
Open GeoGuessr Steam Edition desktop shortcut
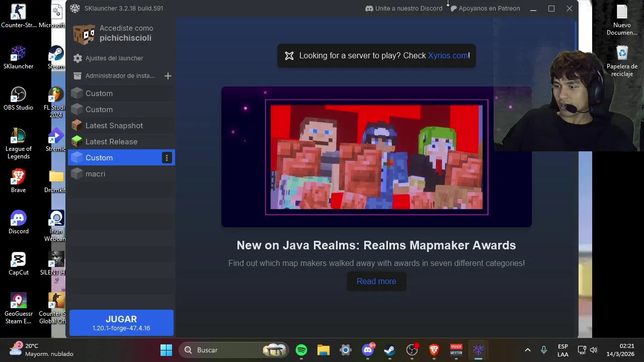click(18, 308)
